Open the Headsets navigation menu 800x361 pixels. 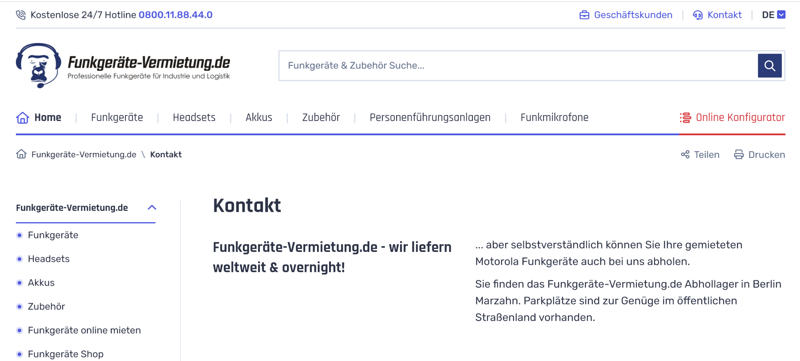point(194,118)
